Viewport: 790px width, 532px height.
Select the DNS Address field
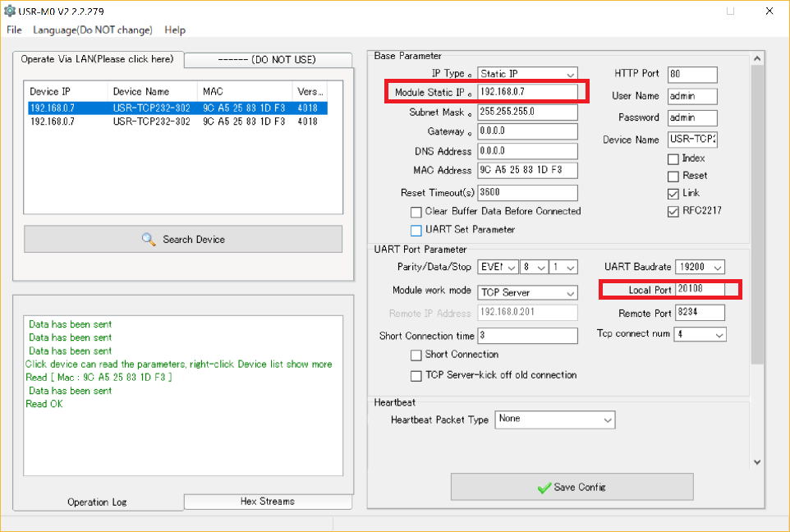[x=527, y=151]
